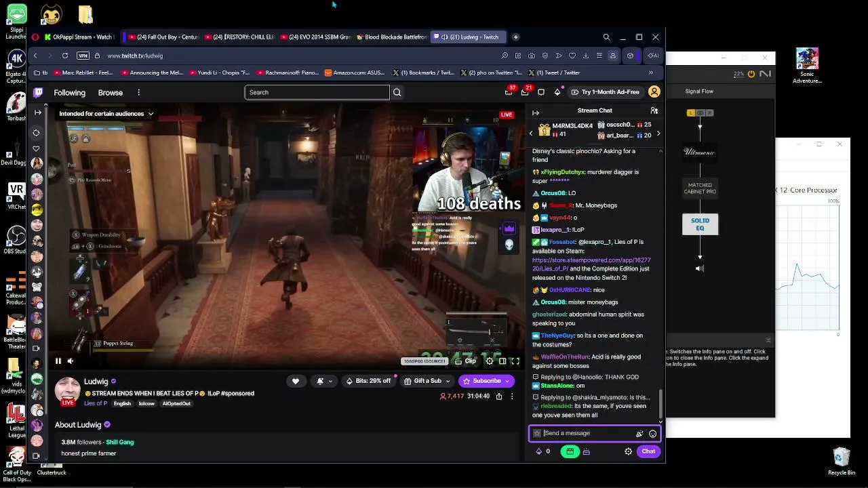Click Try 1-Month Ad-Free button
The width and height of the screenshot is (868, 488).
605,92
